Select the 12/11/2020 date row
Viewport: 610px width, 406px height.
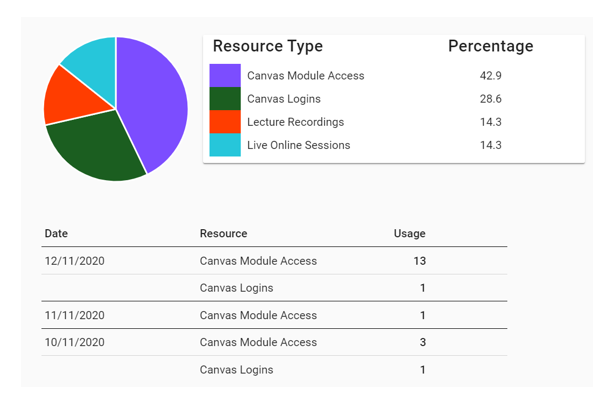(74, 261)
